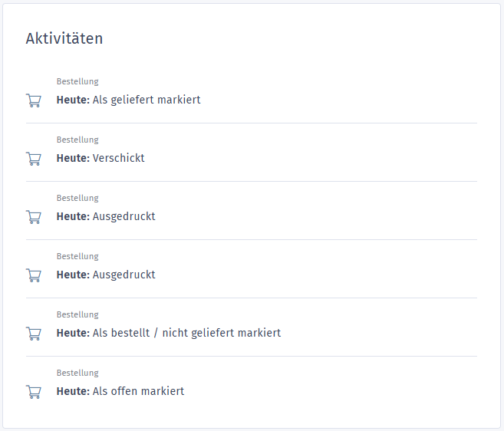
Task: Click "Bestellung" label above "Als offen markiert"
Action: coord(77,373)
